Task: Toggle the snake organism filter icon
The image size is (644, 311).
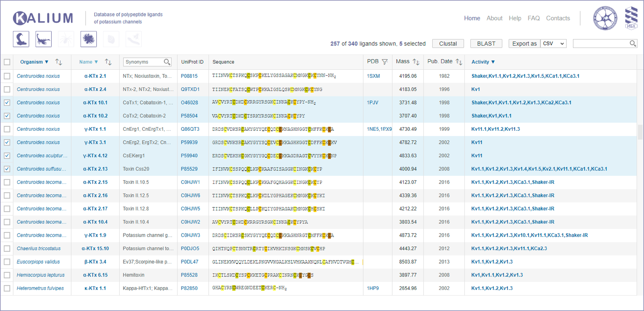Action: [21, 39]
